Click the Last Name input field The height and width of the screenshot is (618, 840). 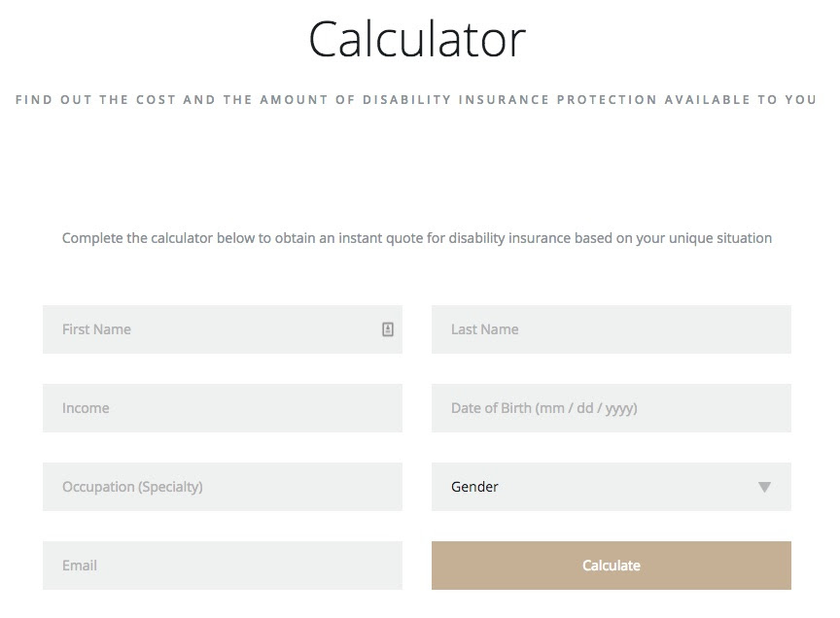[611, 329]
